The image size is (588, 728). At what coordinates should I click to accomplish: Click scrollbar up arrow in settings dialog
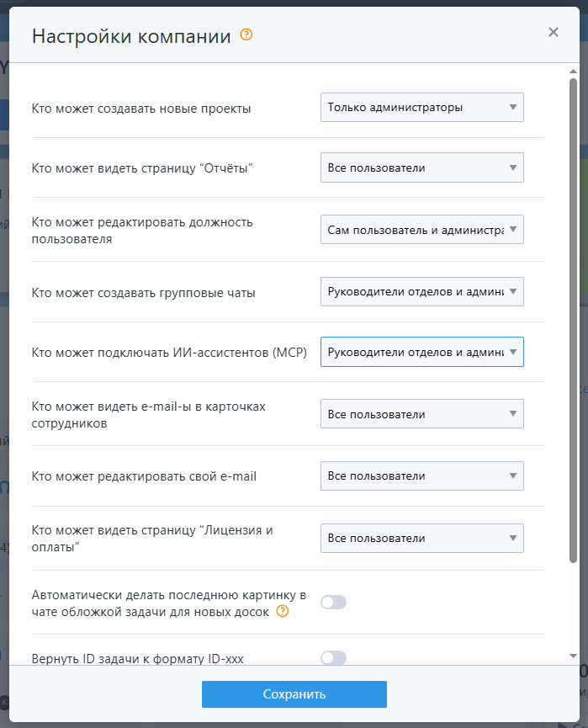click(x=573, y=71)
